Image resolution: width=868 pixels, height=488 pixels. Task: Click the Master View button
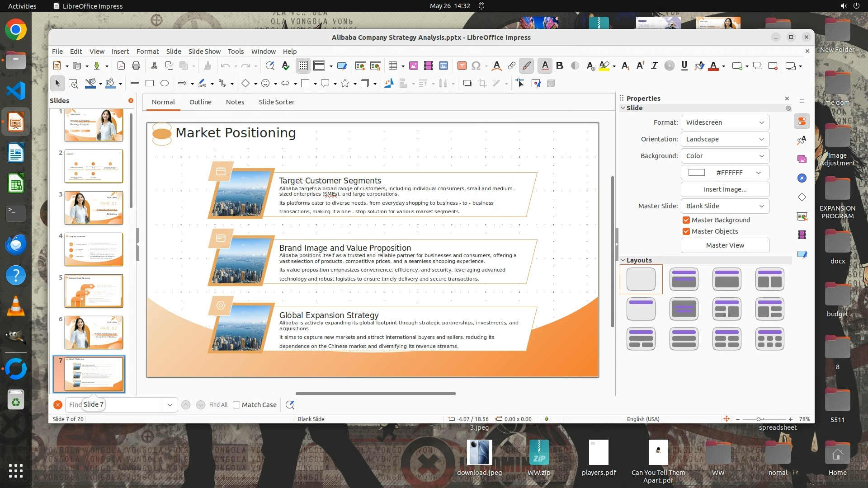tap(725, 245)
